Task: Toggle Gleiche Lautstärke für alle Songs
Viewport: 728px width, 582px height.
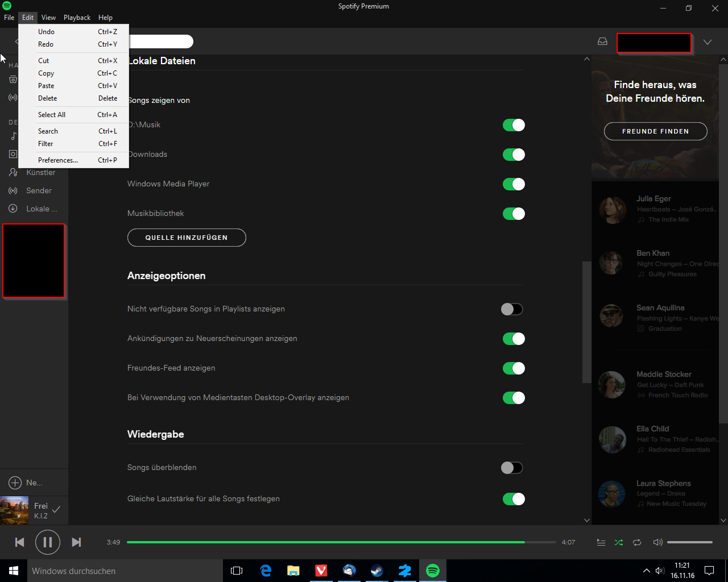Action: 514,499
